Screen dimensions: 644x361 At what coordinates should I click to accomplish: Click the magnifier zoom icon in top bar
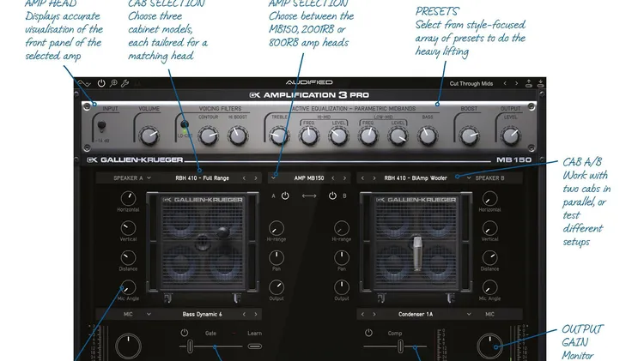point(113,83)
